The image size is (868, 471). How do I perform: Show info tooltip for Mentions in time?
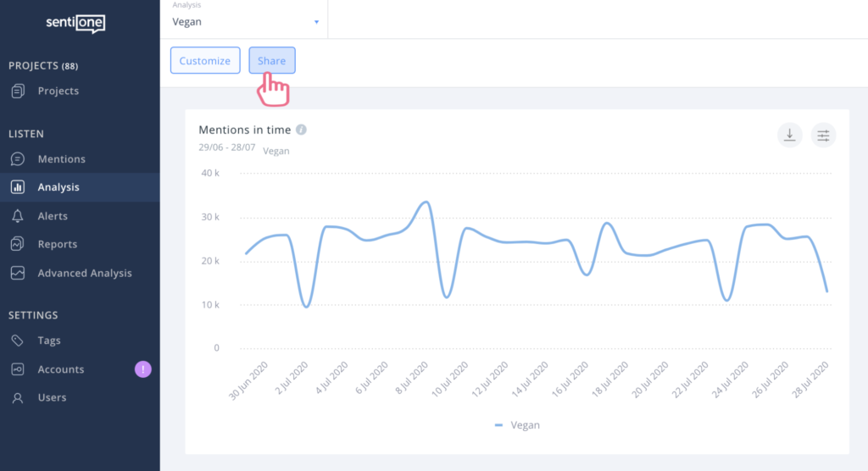(302, 130)
